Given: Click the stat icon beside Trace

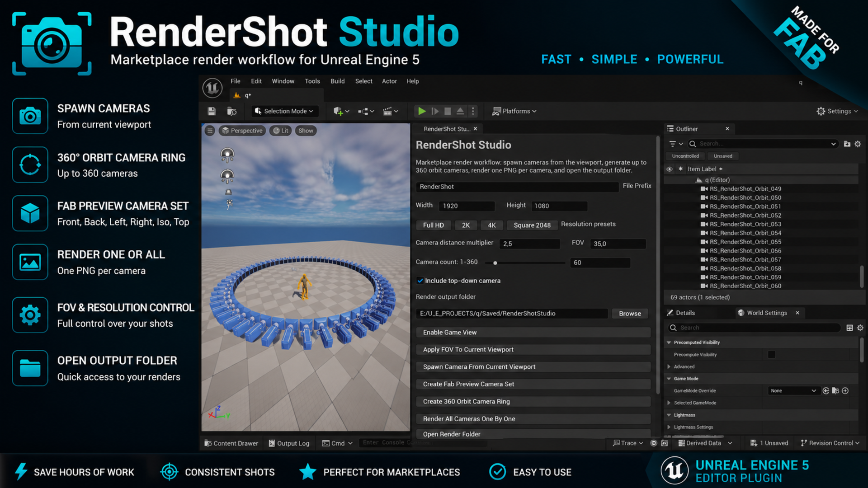Looking at the screenshot, I should [653, 443].
